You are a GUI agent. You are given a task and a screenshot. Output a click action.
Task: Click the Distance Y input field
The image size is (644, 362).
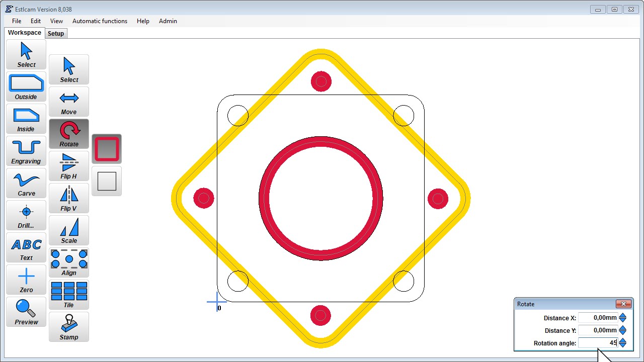click(x=598, y=330)
